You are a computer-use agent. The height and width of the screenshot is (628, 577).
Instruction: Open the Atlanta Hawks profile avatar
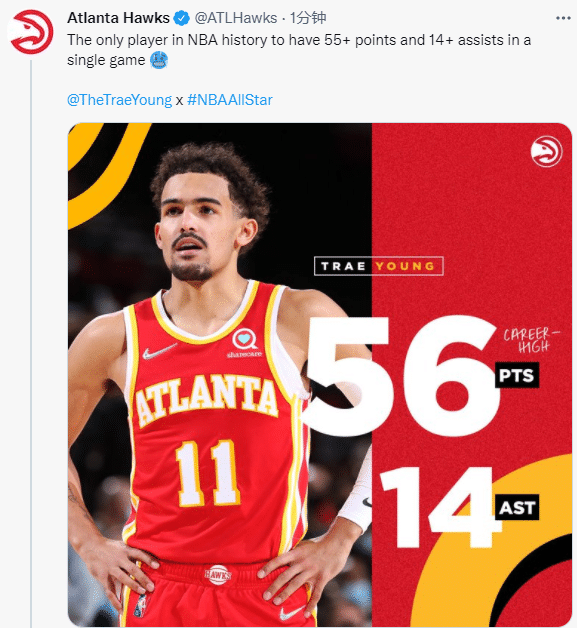(x=30, y=32)
